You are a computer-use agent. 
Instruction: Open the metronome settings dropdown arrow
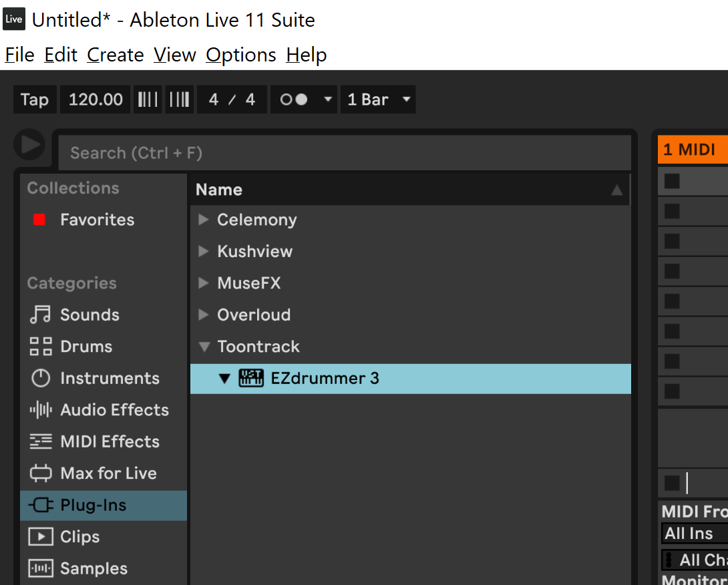pos(327,100)
